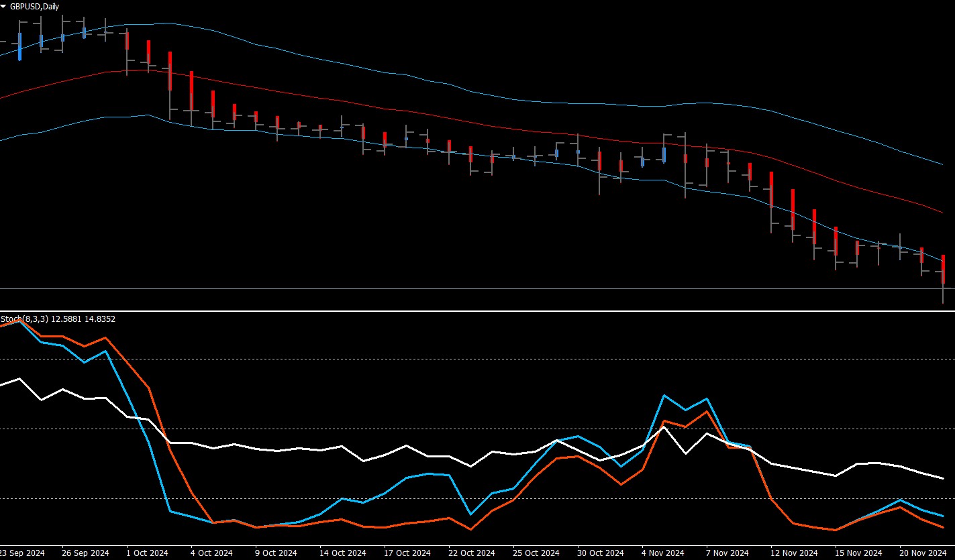Click the 7 Nov 2024 date label
The image size is (955, 560).
[x=727, y=553]
